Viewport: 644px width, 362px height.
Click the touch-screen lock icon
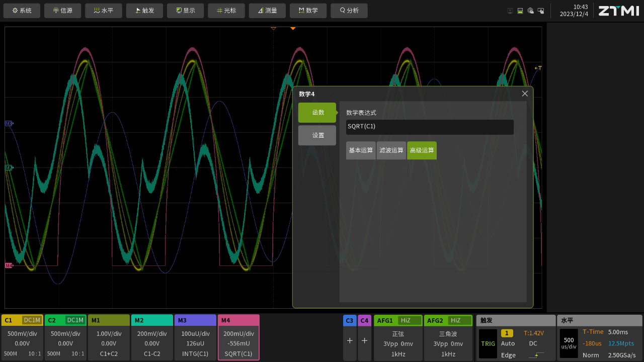pyautogui.click(x=541, y=11)
